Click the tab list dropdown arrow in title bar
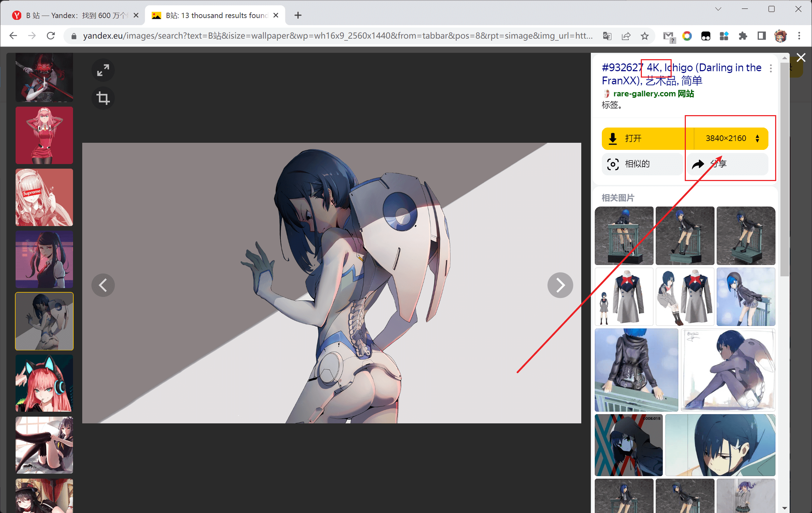This screenshot has width=812, height=513. tap(718, 9)
